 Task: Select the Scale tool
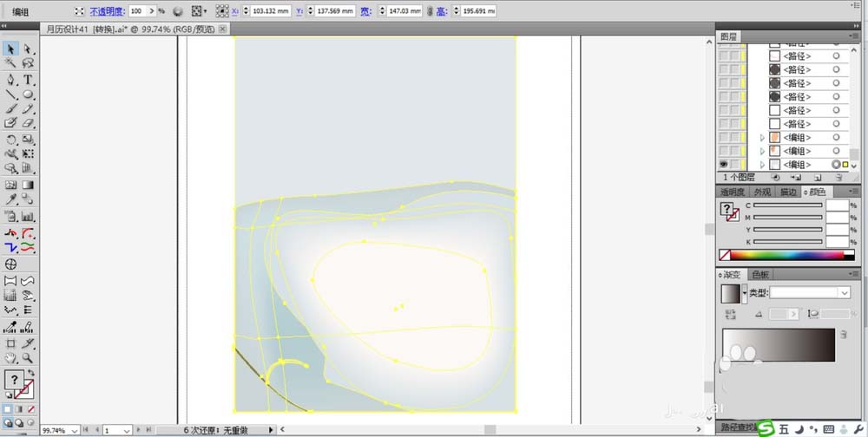28,140
